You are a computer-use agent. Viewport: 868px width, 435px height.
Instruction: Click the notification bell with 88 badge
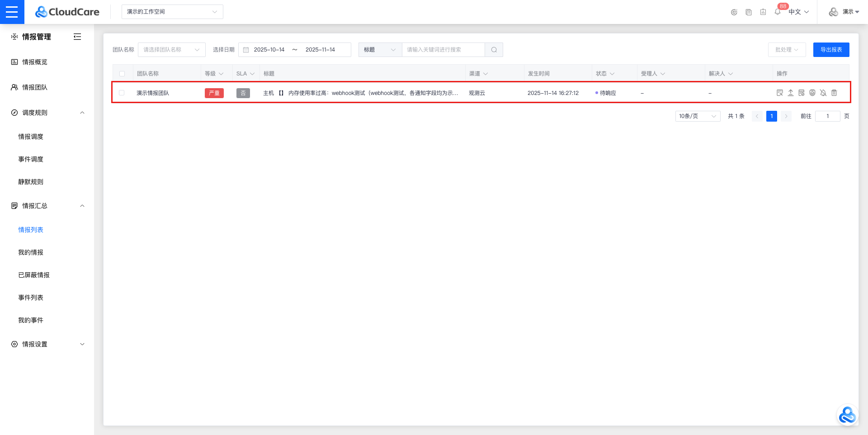pyautogui.click(x=778, y=12)
